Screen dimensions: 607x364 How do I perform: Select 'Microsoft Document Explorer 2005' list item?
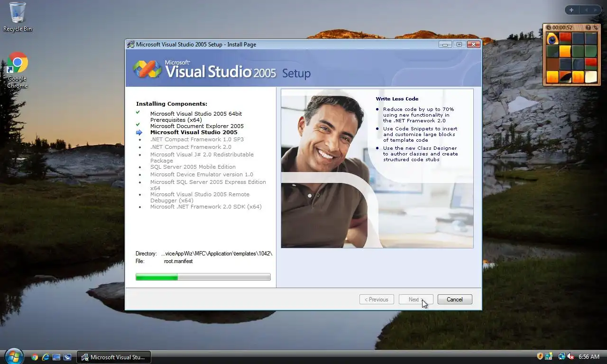[x=197, y=126]
